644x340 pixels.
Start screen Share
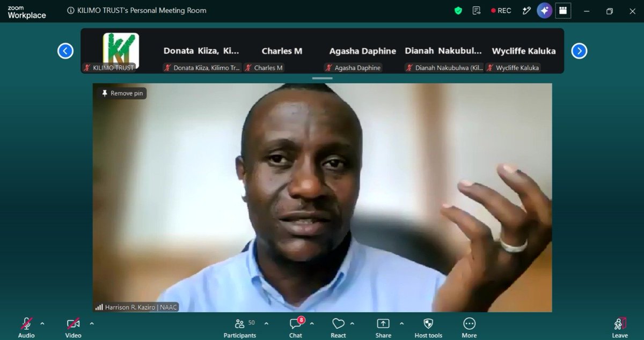(383, 327)
